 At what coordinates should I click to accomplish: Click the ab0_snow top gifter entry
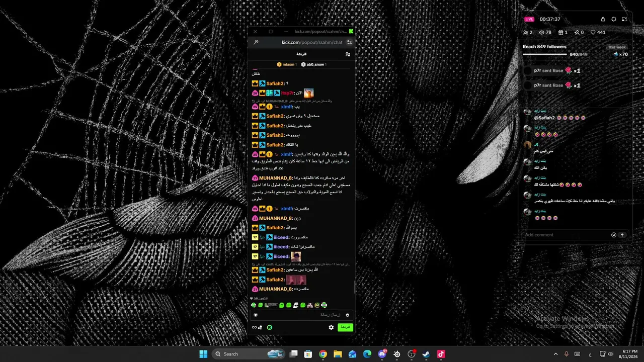[x=313, y=64]
